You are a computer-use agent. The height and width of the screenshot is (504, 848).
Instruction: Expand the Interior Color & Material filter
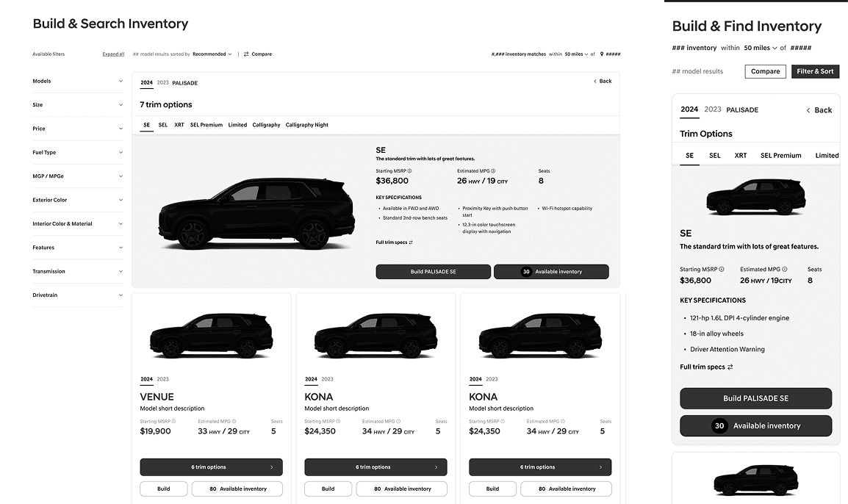click(x=78, y=224)
